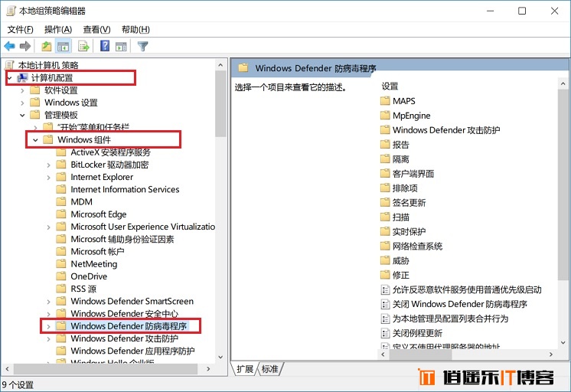Click the Back arrow toolbar icon
Image resolution: width=571 pixels, height=392 pixels.
[9, 46]
